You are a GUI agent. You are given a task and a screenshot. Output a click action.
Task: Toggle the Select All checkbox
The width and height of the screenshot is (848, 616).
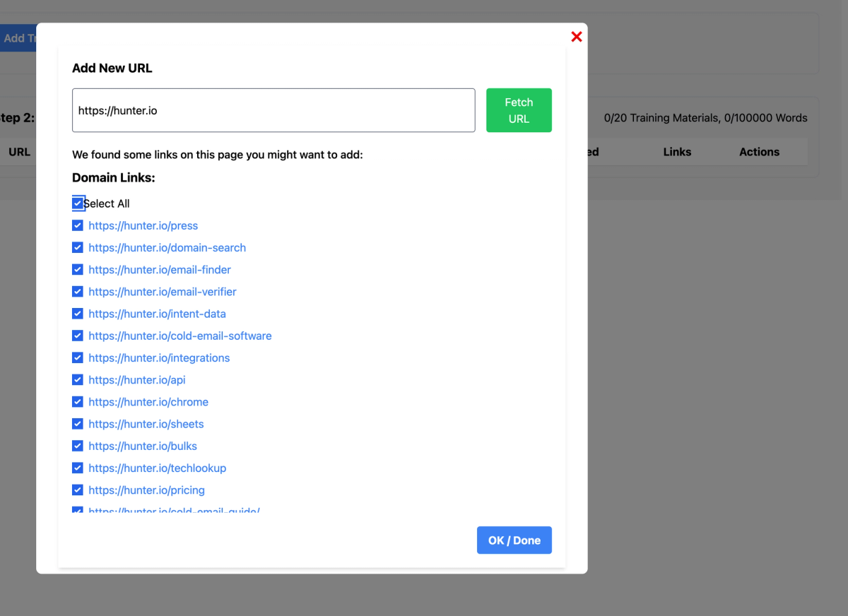pyautogui.click(x=78, y=203)
